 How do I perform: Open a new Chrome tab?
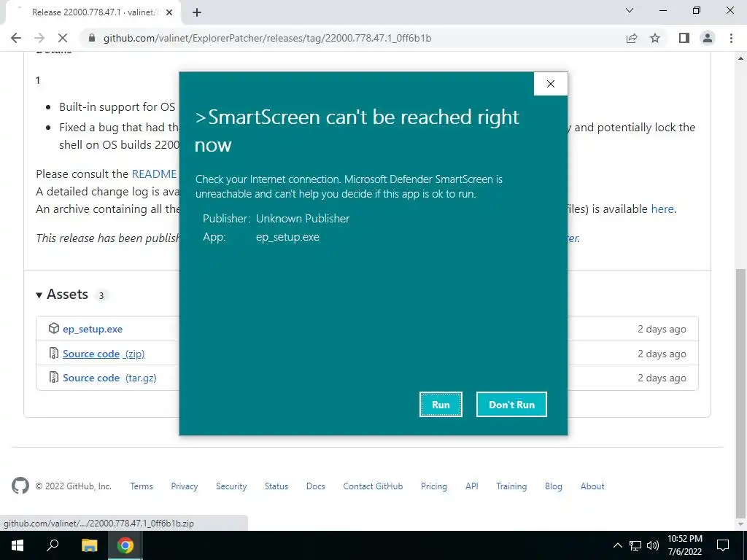(x=197, y=13)
